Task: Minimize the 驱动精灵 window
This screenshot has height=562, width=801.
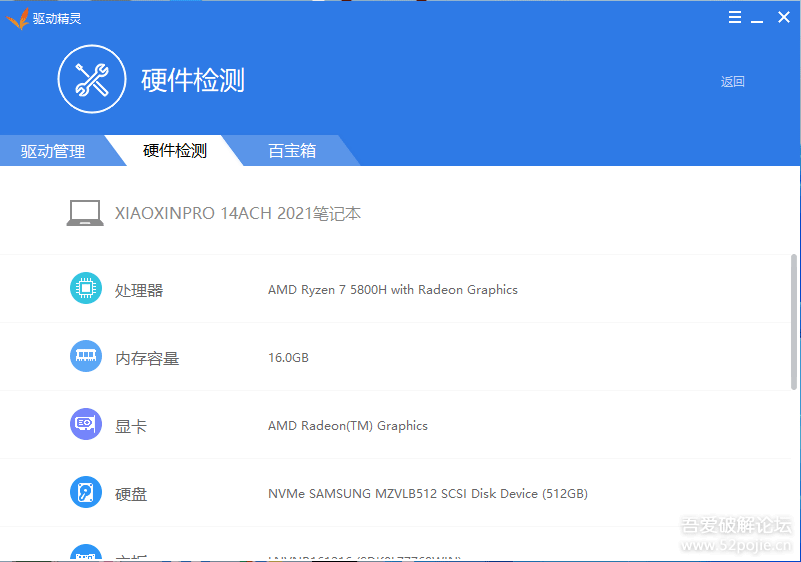Action: pos(758,18)
